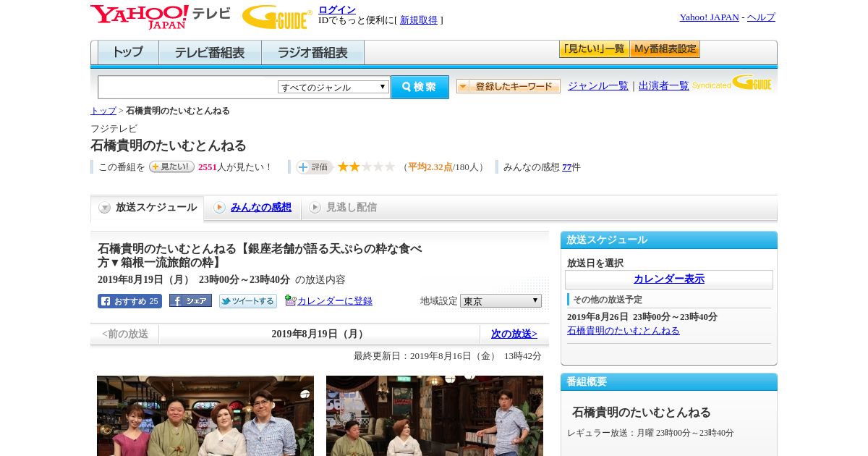
Task: Open the August 26 石橋貴明のたいむとんねる schedule link
Action: coord(624,331)
